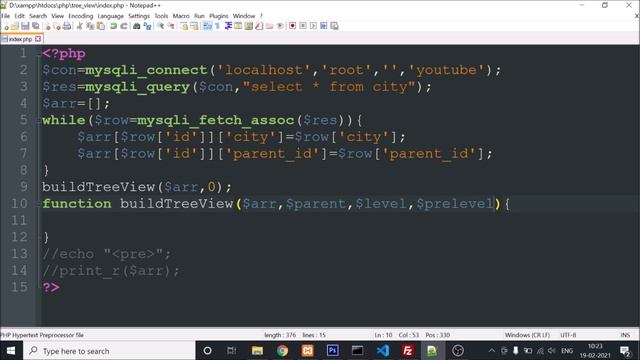
Task: Toggle the Indent Guide toolbar icon
Action: [228, 26]
